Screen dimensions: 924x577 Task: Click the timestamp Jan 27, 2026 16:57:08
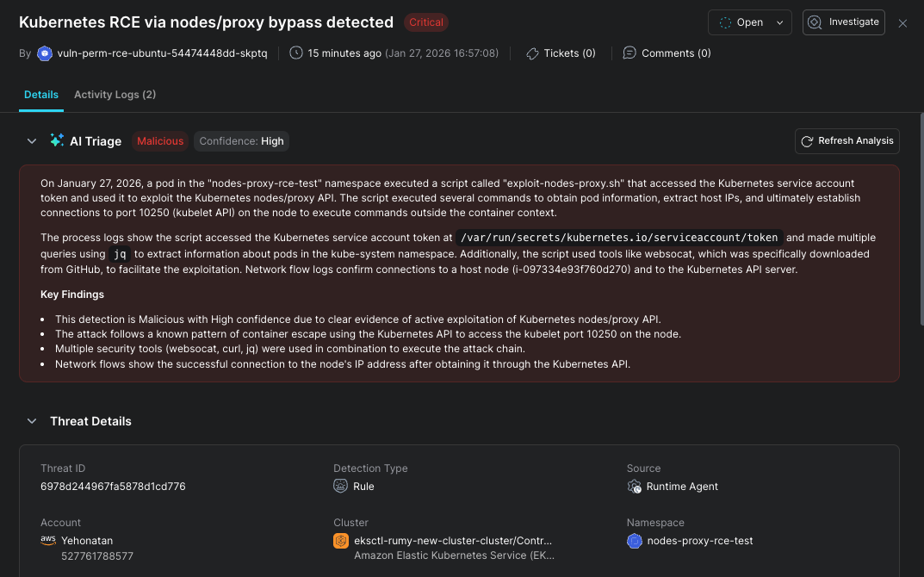tap(442, 53)
